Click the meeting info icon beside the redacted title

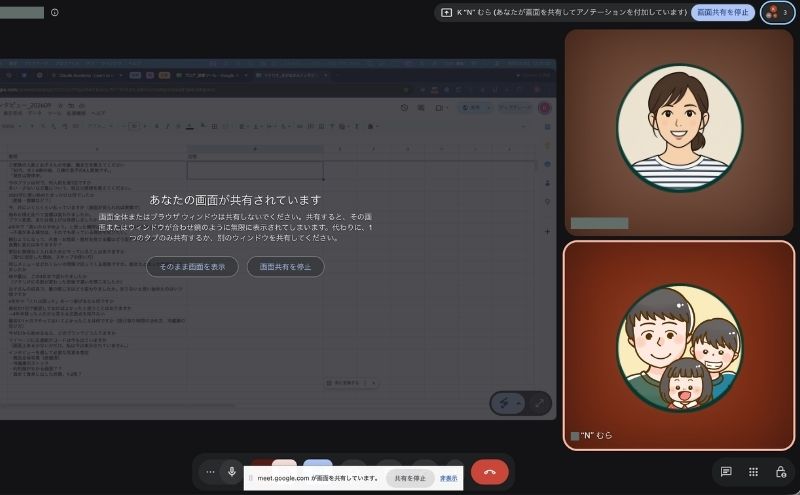coord(55,12)
